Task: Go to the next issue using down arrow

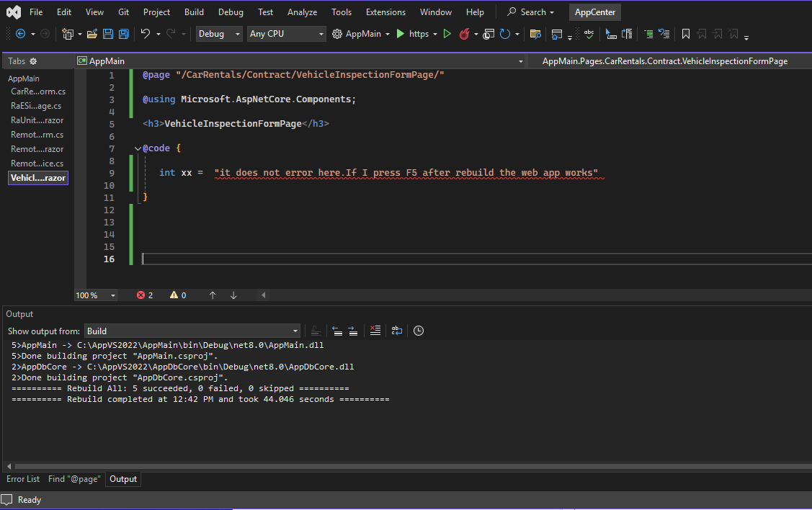Action: coord(233,295)
